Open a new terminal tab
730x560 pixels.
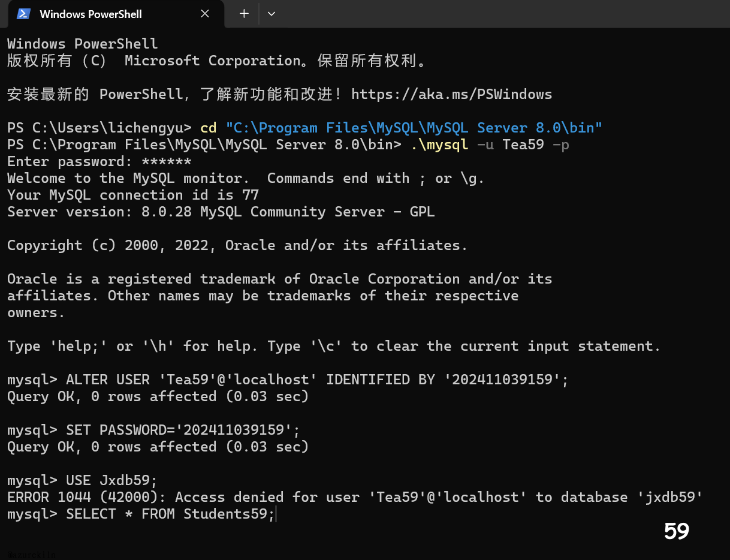(244, 14)
